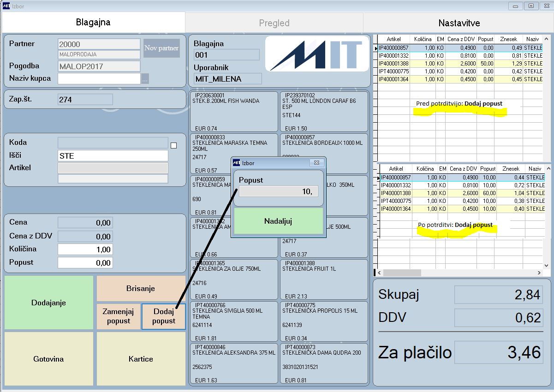Click the Brisanje button
Image resolution: width=554 pixels, height=392 pixels.
click(141, 288)
